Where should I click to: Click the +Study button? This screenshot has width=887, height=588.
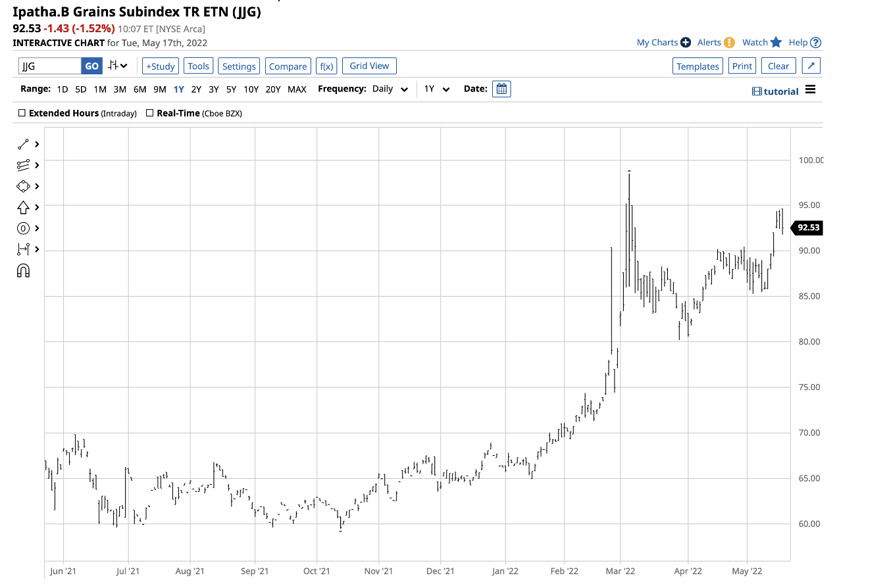161,66
